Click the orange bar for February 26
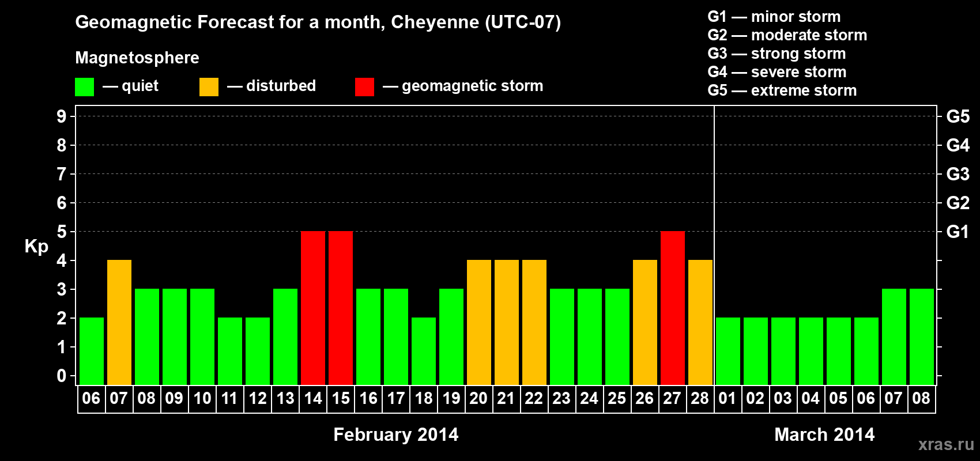Image resolution: width=980 pixels, height=461 pixels. click(645, 322)
